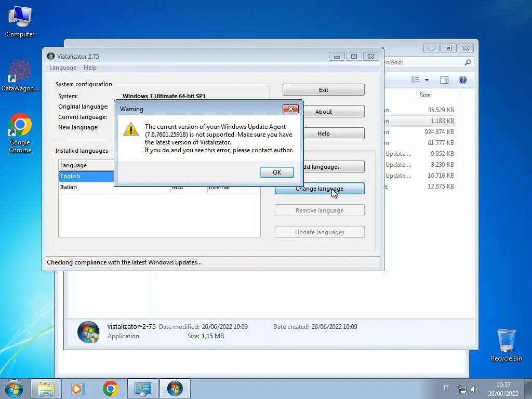Click the volume speaker tray icon

click(475, 389)
